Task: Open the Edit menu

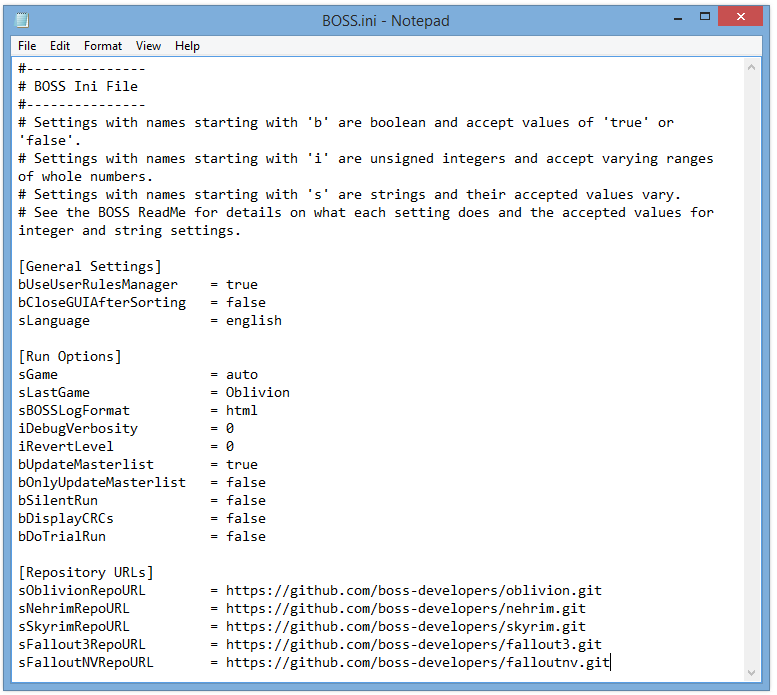Action: (59, 46)
